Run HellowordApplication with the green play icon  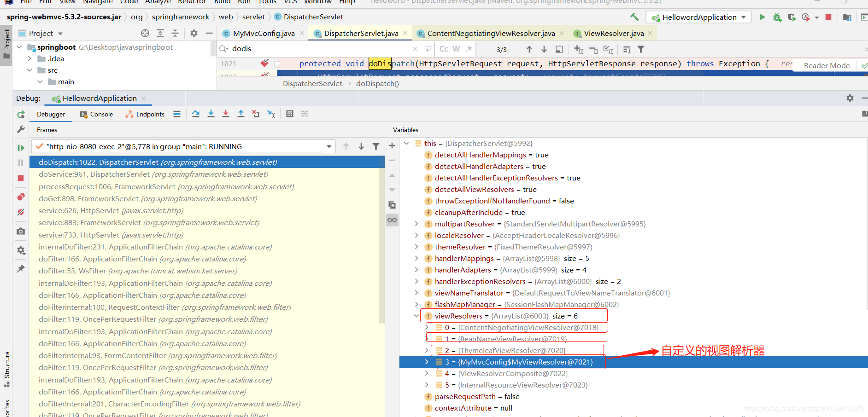[762, 17]
